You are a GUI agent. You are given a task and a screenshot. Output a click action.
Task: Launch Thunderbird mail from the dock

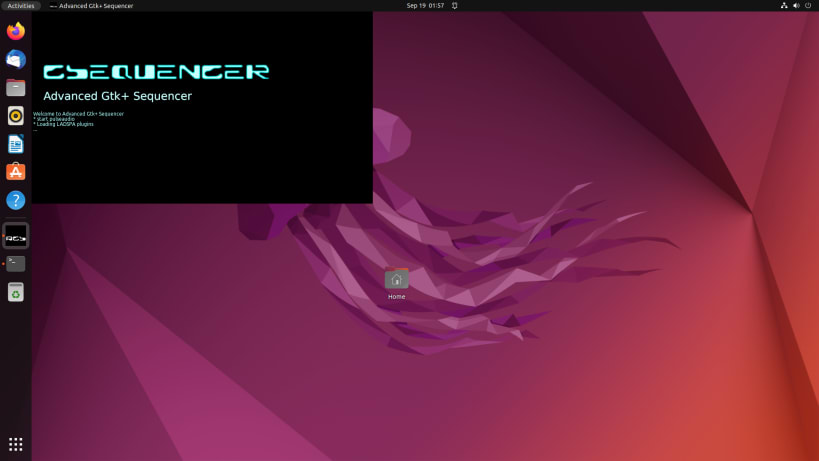point(16,59)
